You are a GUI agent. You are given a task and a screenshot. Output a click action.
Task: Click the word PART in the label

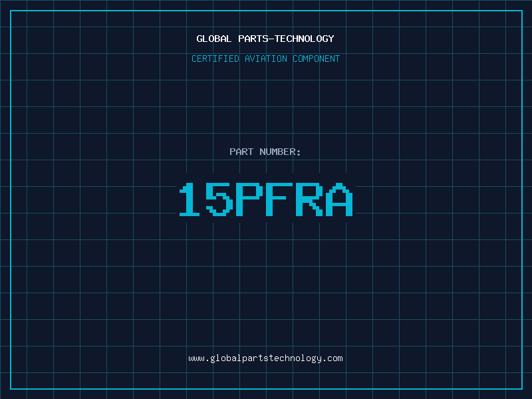[242, 152]
